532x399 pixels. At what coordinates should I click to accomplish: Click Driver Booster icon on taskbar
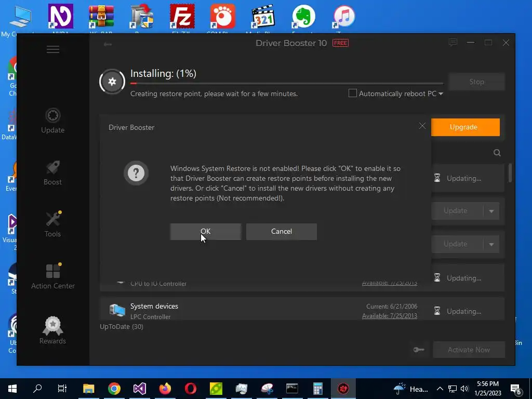(343, 389)
